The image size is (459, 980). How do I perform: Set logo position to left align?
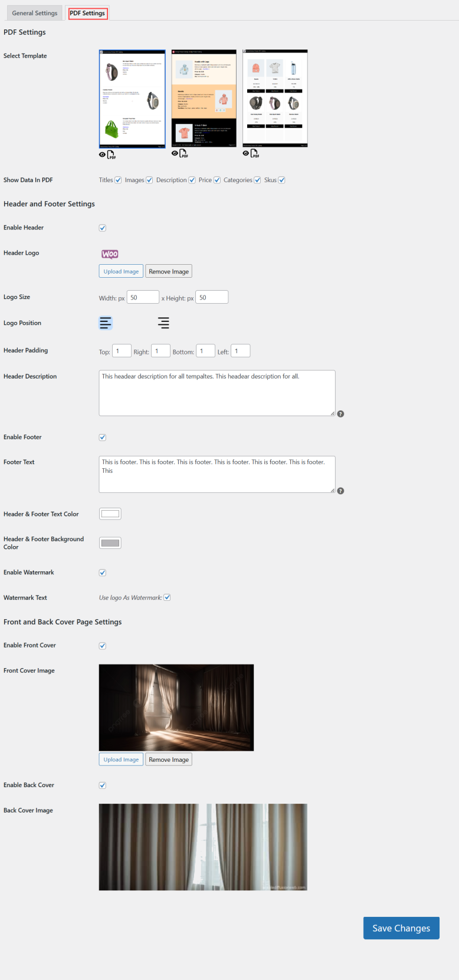pyautogui.click(x=105, y=323)
